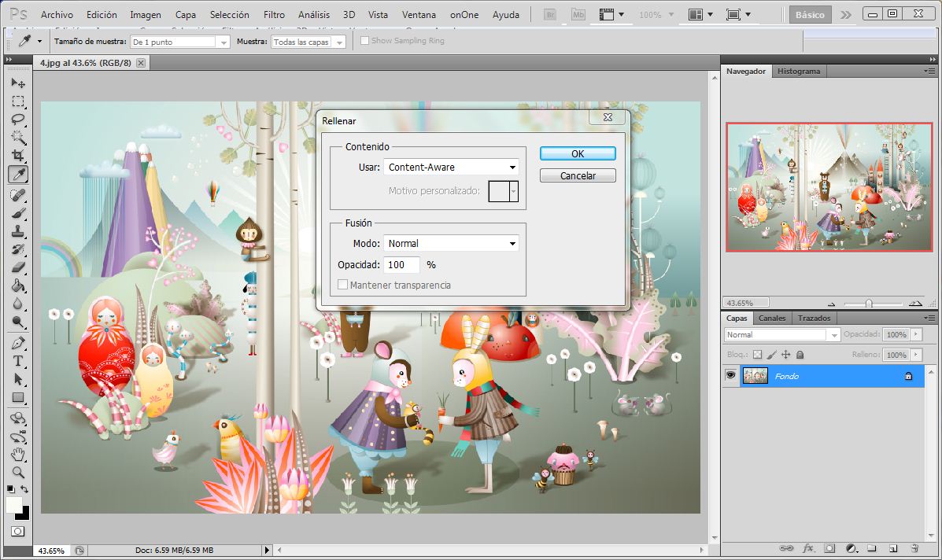This screenshot has width=942, height=560.
Task: Select the Eyedropper tool in the toolbox
Action: (x=18, y=175)
